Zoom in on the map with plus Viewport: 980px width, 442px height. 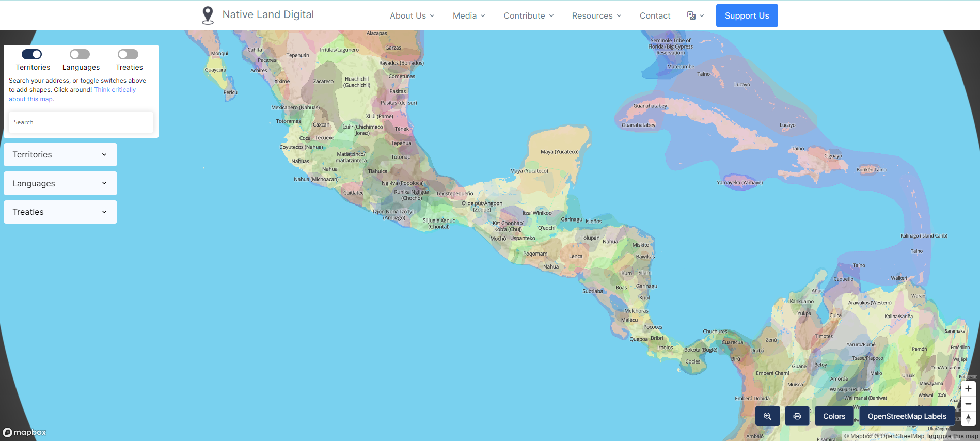[x=968, y=389]
